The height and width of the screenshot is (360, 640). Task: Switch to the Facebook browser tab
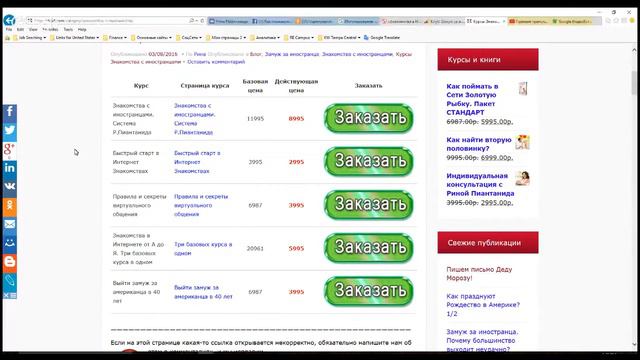[x=272, y=21]
